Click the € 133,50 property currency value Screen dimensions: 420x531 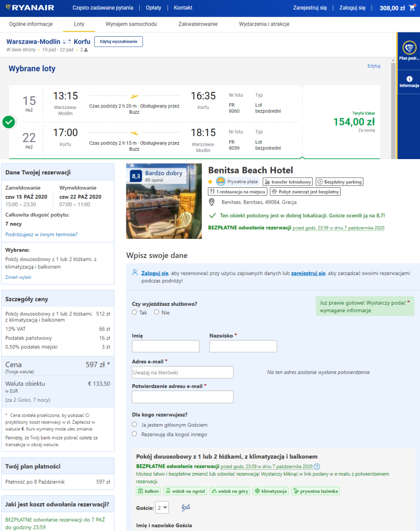pos(99,384)
